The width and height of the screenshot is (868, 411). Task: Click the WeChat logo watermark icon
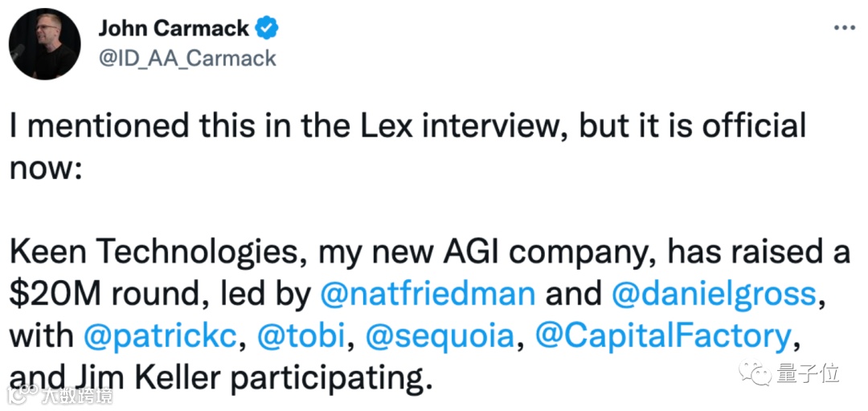point(759,373)
